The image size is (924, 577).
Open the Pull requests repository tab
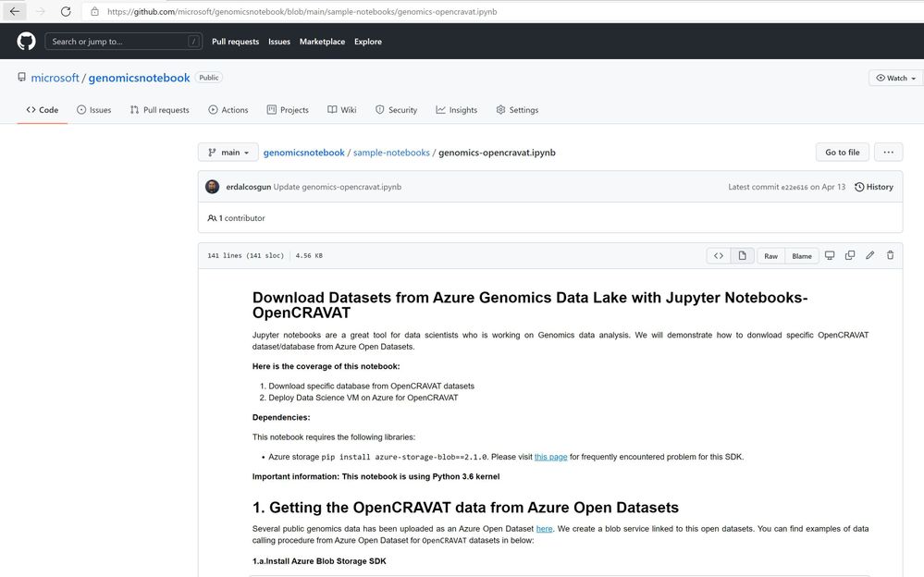point(160,110)
